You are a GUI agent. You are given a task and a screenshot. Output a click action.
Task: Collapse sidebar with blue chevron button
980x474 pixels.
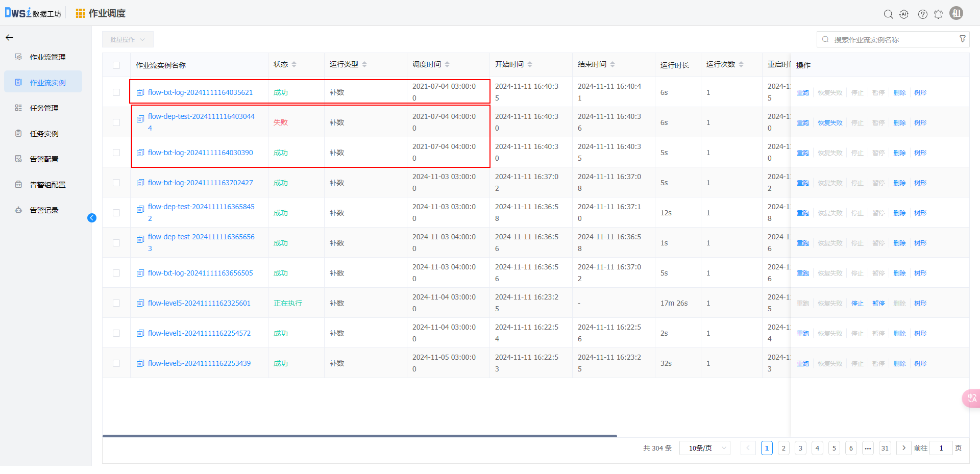click(x=92, y=218)
